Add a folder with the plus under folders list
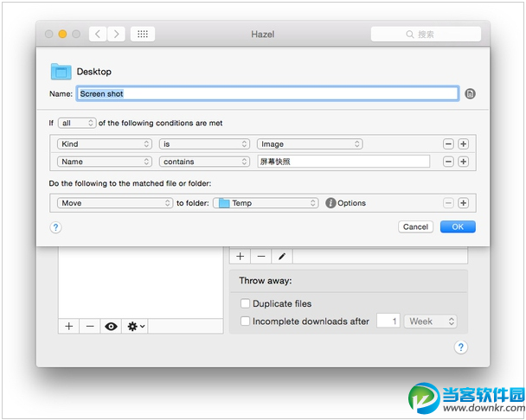Viewport: 526px width, 420px height. [x=68, y=326]
